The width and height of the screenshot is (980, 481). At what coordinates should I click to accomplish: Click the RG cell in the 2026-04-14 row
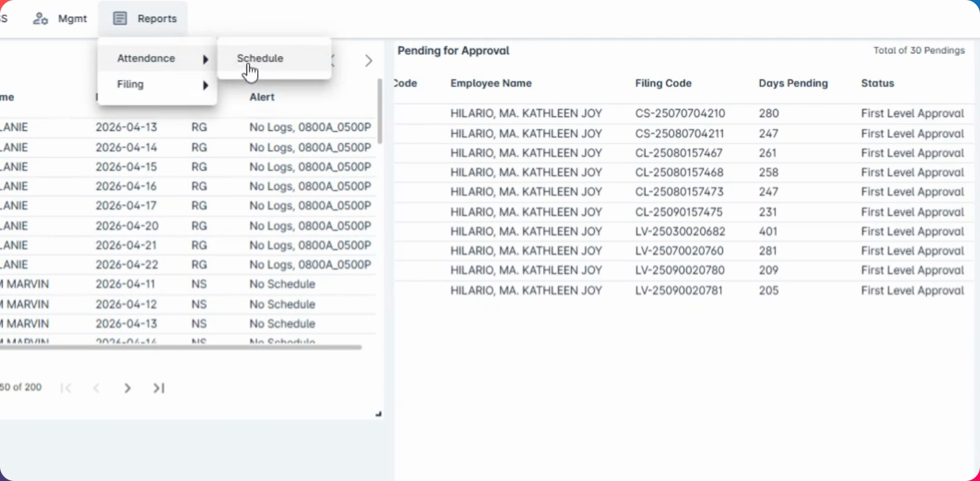click(199, 147)
